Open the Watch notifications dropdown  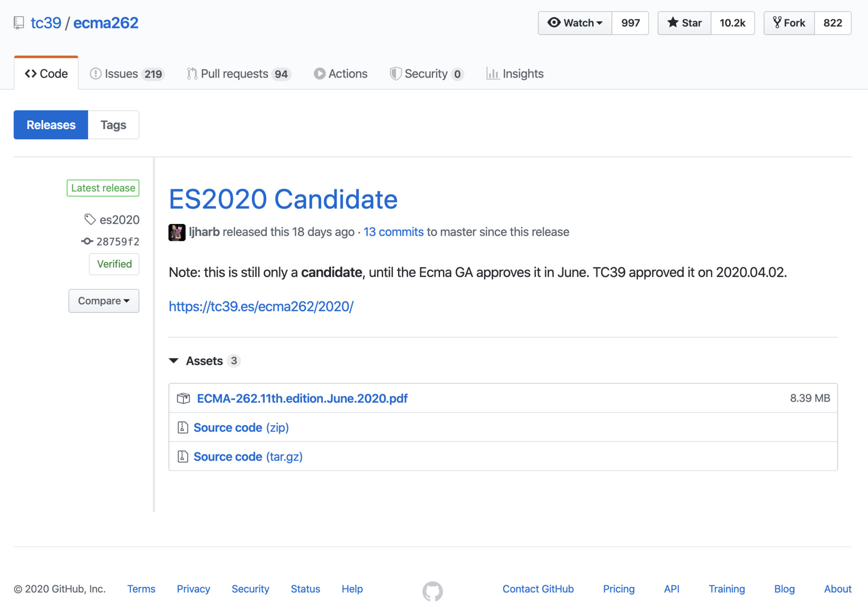[x=575, y=23]
